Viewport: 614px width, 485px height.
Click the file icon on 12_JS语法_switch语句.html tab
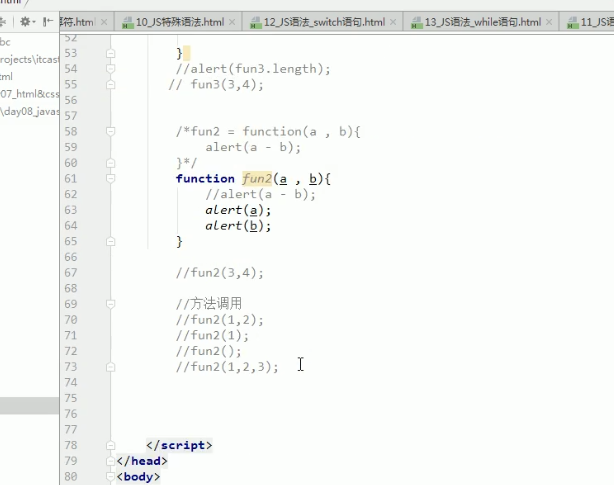coord(255,23)
